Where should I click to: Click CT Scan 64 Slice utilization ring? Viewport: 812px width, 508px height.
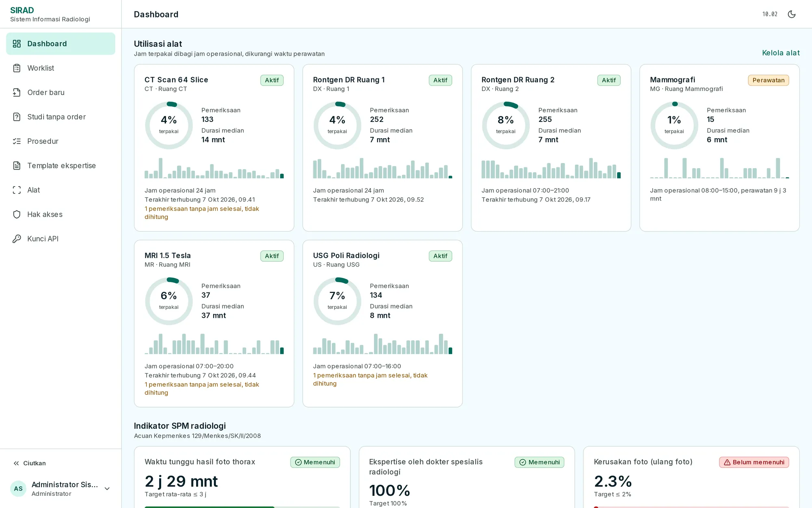[x=169, y=125]
